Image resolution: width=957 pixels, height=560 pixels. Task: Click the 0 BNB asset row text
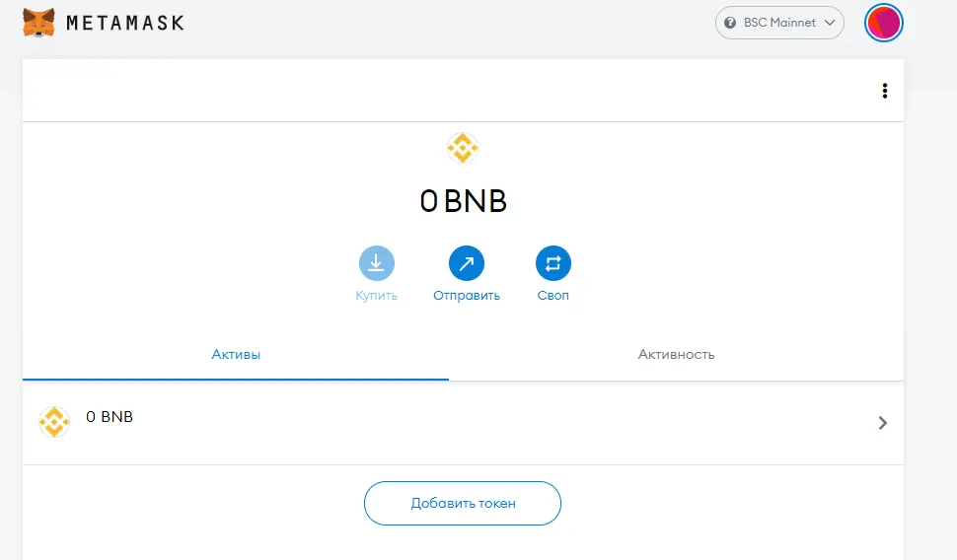click(x=110, y=417)
